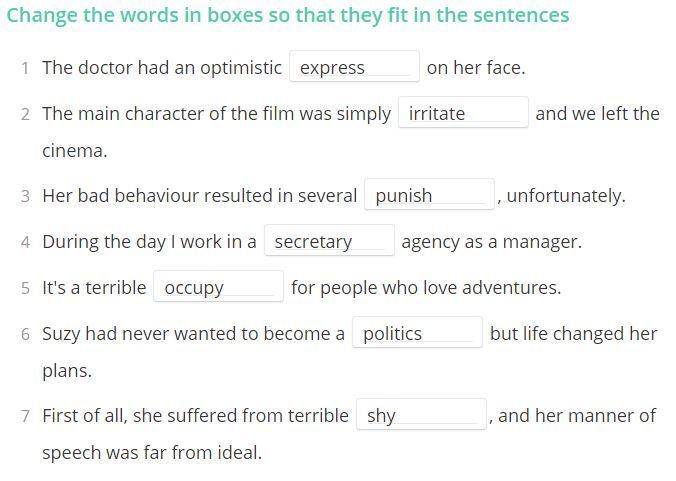
Task: Click number 5 next to "It's a terrible"
Action: [x=25, y=288]
